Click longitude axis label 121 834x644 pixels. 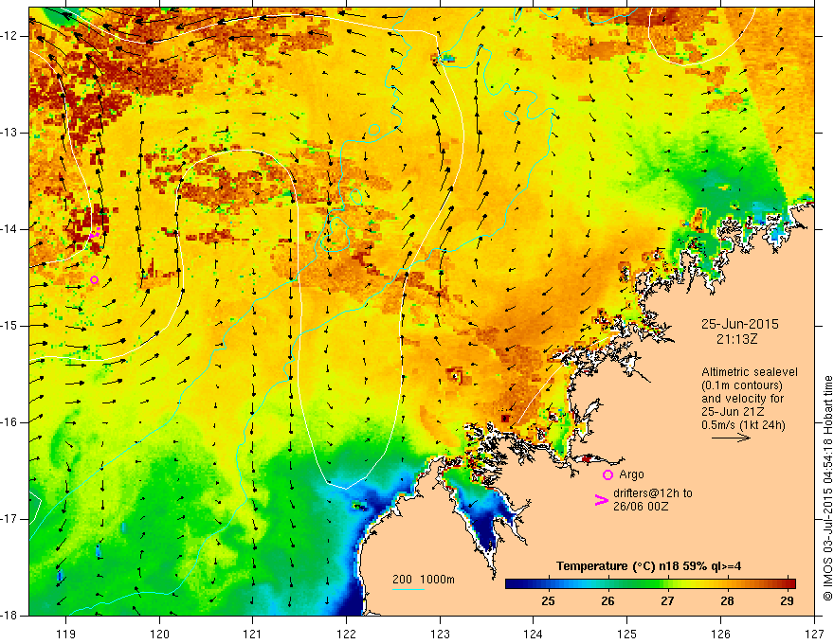click(253, 635)
